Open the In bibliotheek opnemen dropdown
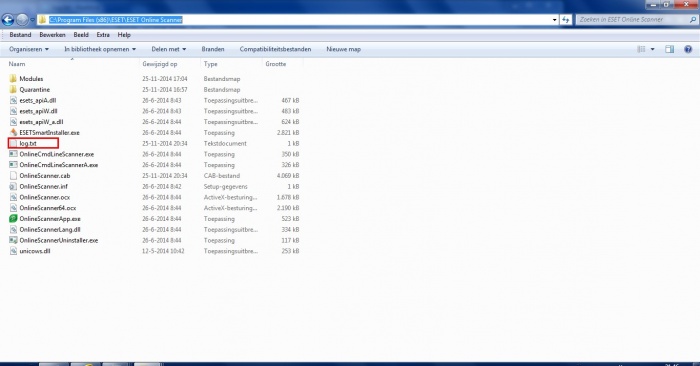 [x=100, y=49]
